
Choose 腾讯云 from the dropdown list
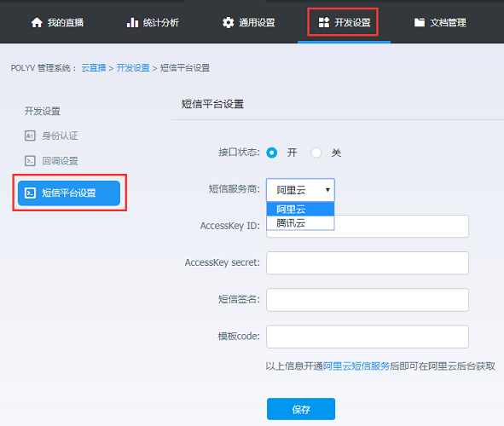coord(300,223)
